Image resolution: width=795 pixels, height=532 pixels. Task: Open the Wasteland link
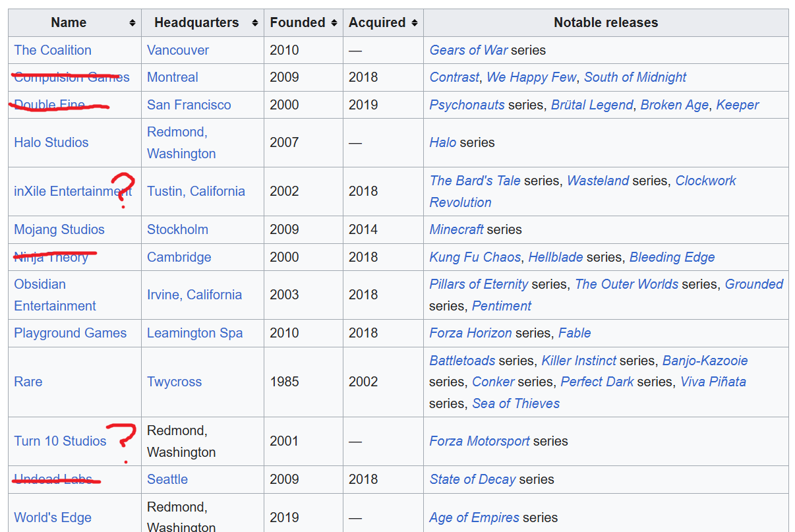(598, 181)
